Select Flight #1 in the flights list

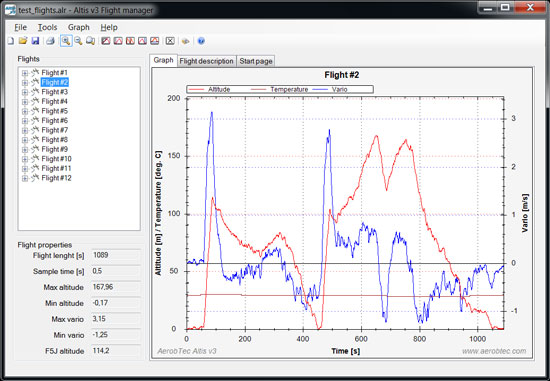[x=54, y=73]
